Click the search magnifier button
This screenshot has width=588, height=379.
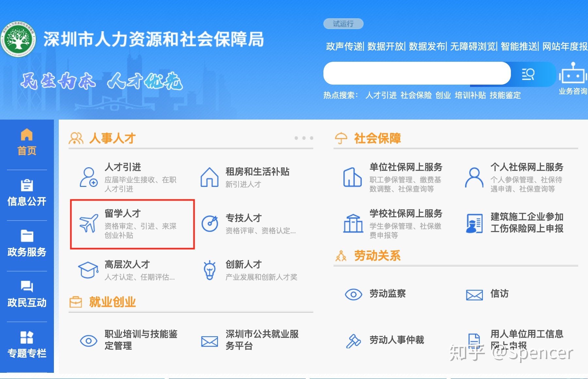[x=528, y=74]
